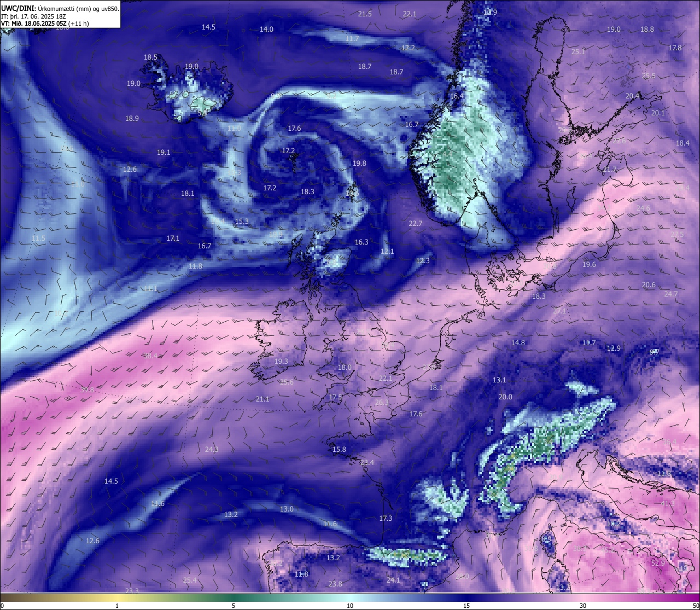Click the map value 23.4
The height and width of the screenshot is (610, 700).
(367, 463)
